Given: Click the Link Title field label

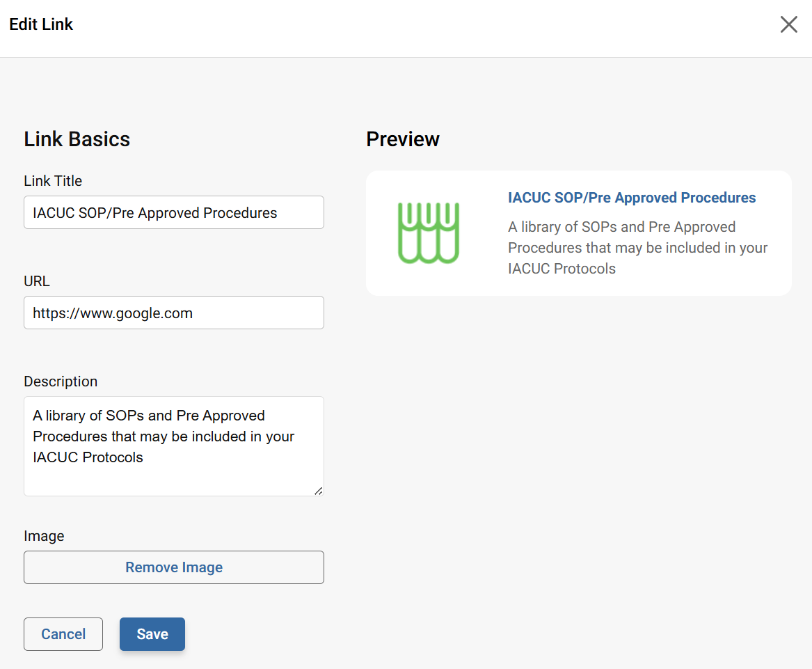Looking at the screenshot, I should click(x=52, y=180).
